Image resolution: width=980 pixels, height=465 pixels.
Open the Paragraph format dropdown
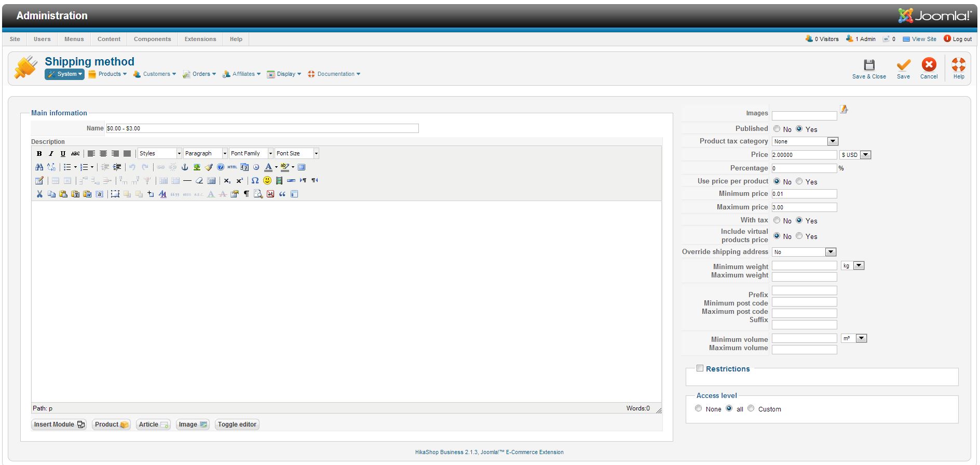[206, 153]
